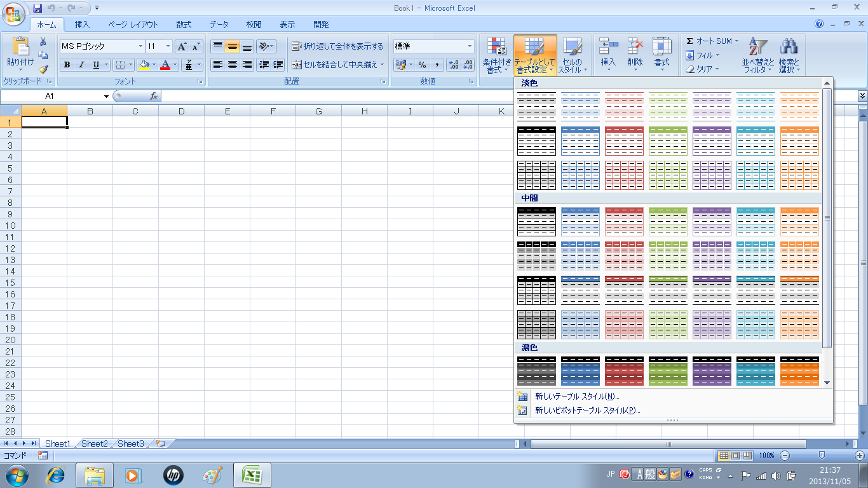This screenshot has height=488, width=868.
Task: Toggle italic formatting
Action: click(81, 65)
